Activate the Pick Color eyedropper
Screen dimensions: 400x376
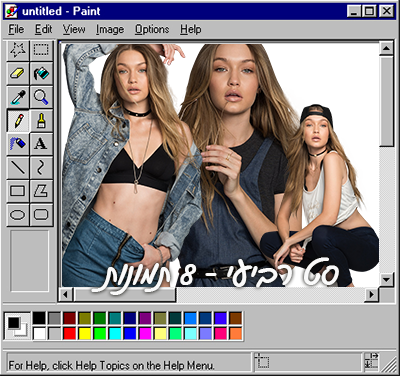18,97
